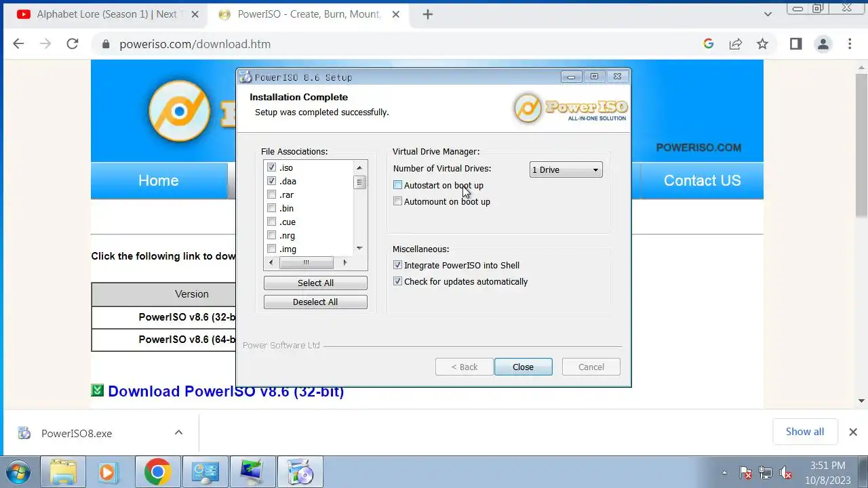Image resolution: width=868 pixels, height=488 pixels.
Task: Enable the .bin file association
Action: [x=272, y=208]
